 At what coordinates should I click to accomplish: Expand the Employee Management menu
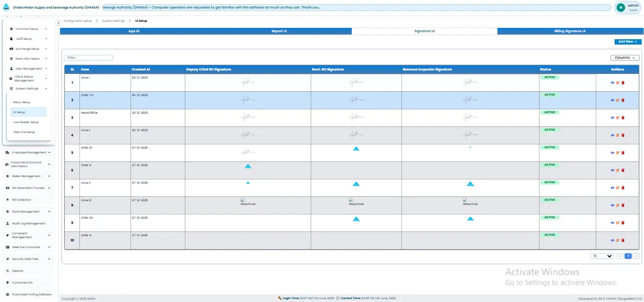click(x=29, y=153)
